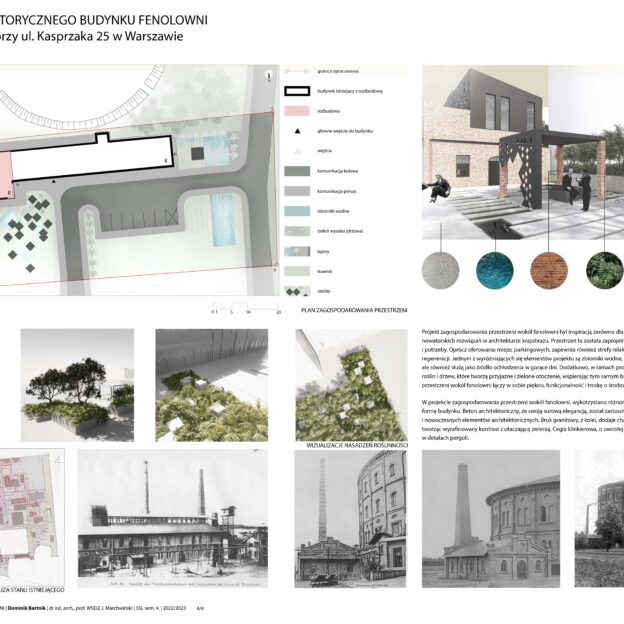Viewport: 624px width, 624px height.
Task: Open the pergola building visualization render
Action: click(x=523, y=152)
